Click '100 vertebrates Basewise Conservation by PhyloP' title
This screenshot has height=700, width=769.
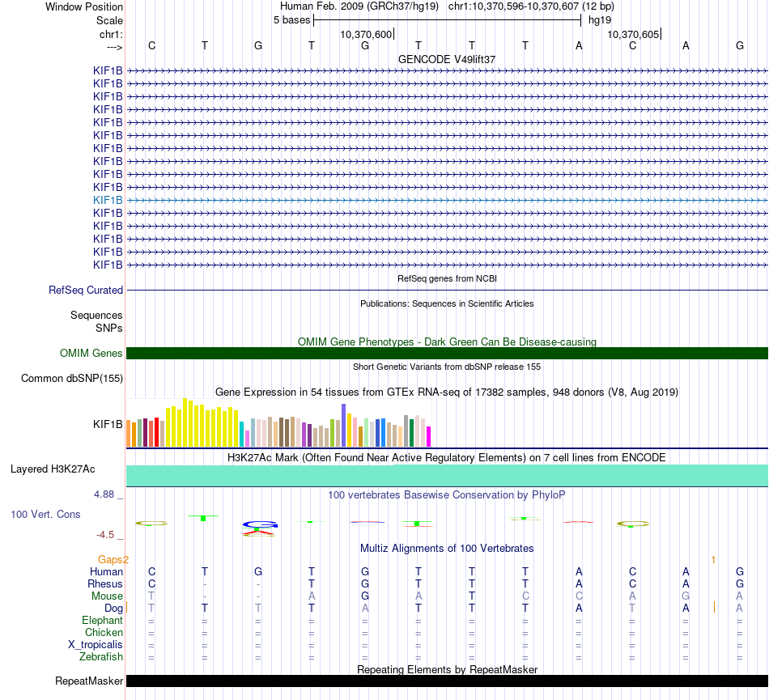[447, 495]
